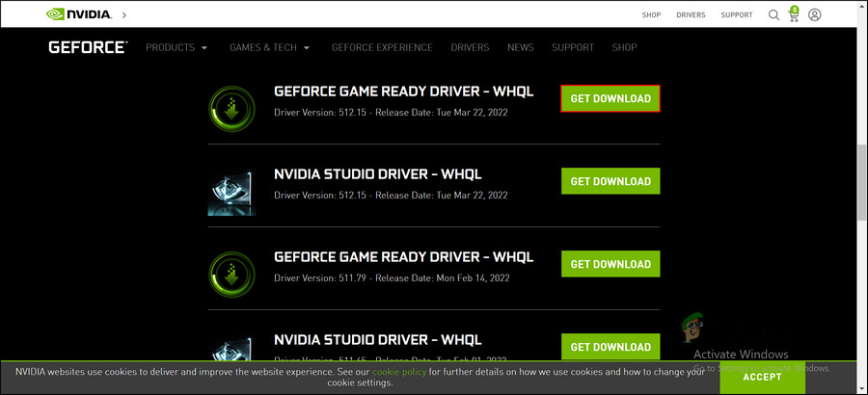Open GEFORCE EXPERIENCE in the nav bar
Viewport: 868px width, 395px height.
pos(382,47)
